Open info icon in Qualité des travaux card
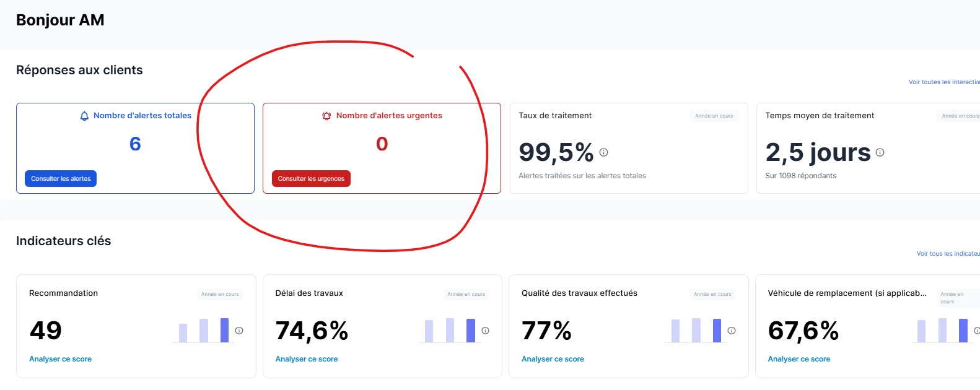980x390 pixels. (x=732, y=331)
